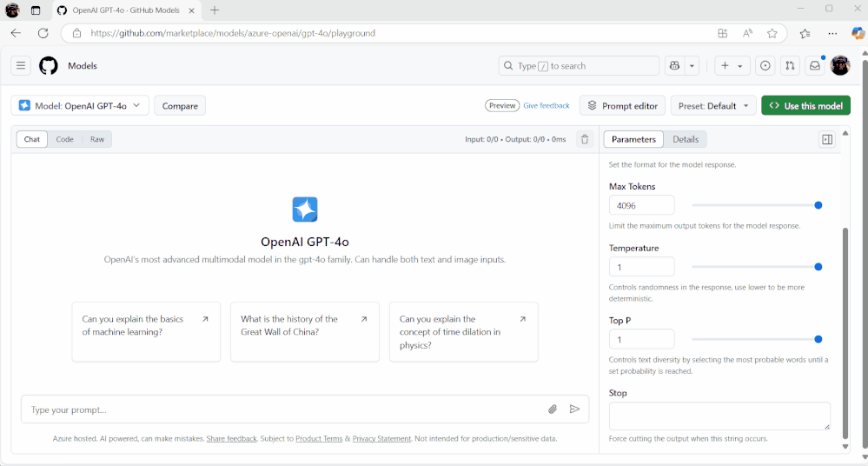Open the user profile avatar menu

(x=840, y=66)
